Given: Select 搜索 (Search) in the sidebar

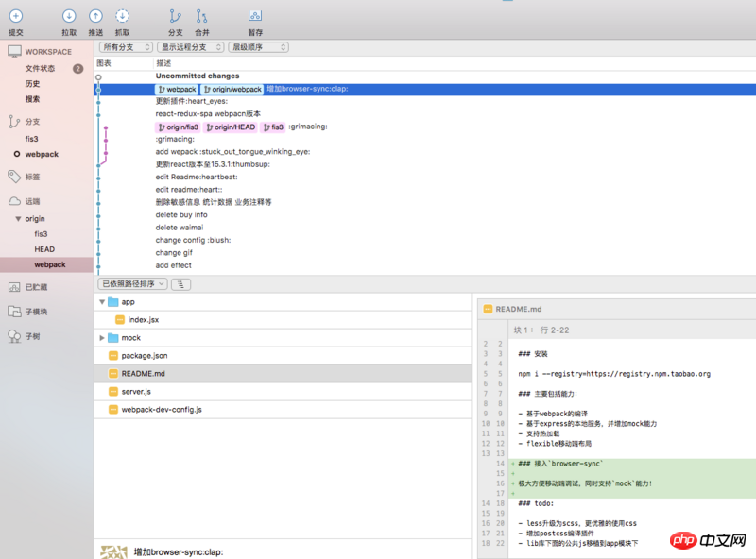Looking at the screenshot, I should (32, 99).
